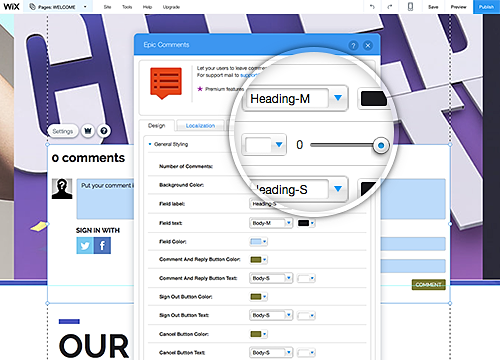Screen dimensions: 500x360
Task: Click the crown premium icon beside Settings
Action: click(x=88, y=131)
